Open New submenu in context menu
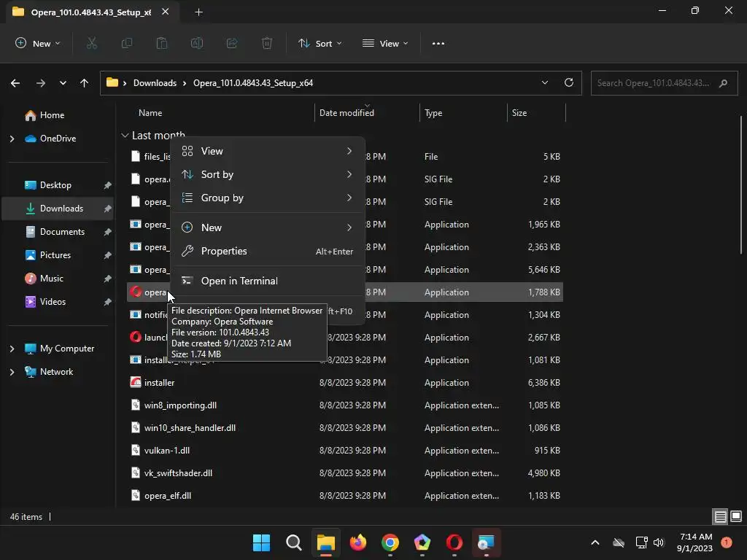Viewport: 747px width, 560px height. [267, 227]
